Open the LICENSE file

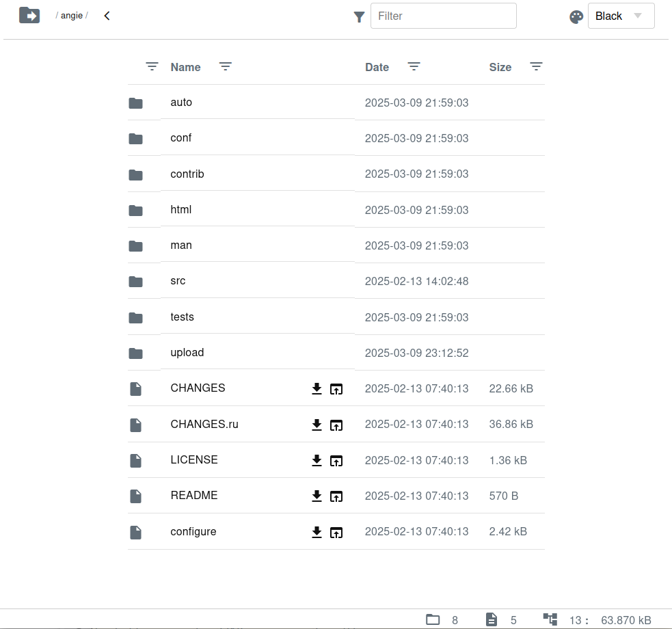pos(194,460)
